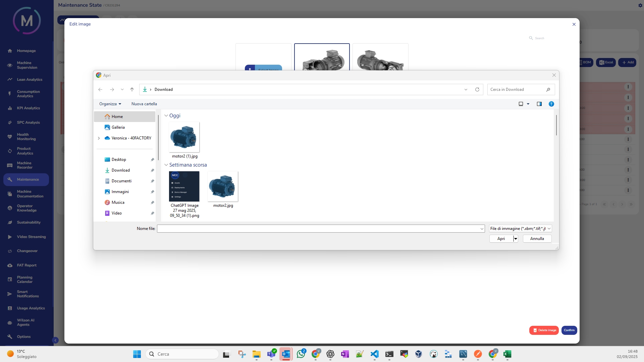Screen dimensions: 644x362
Task: Click the sidebar collapse chevron
Action: pos(56,340)
